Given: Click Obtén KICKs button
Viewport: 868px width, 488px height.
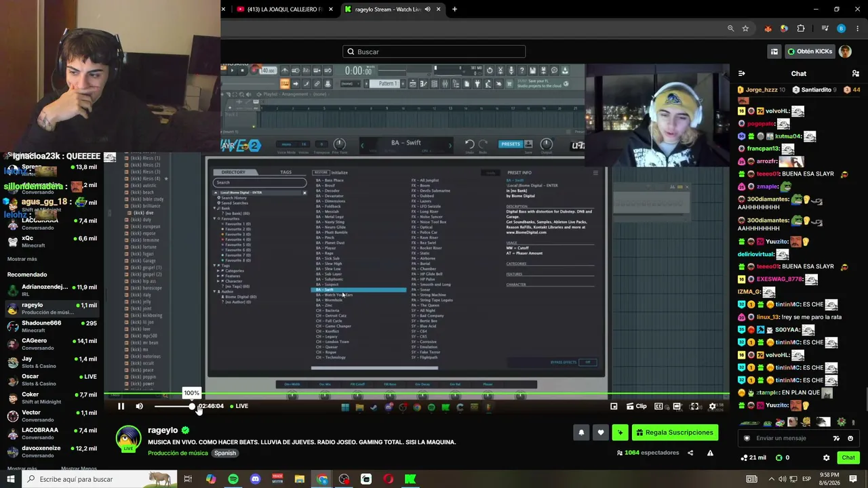Looking at the screenshot, I should (810, 52).
